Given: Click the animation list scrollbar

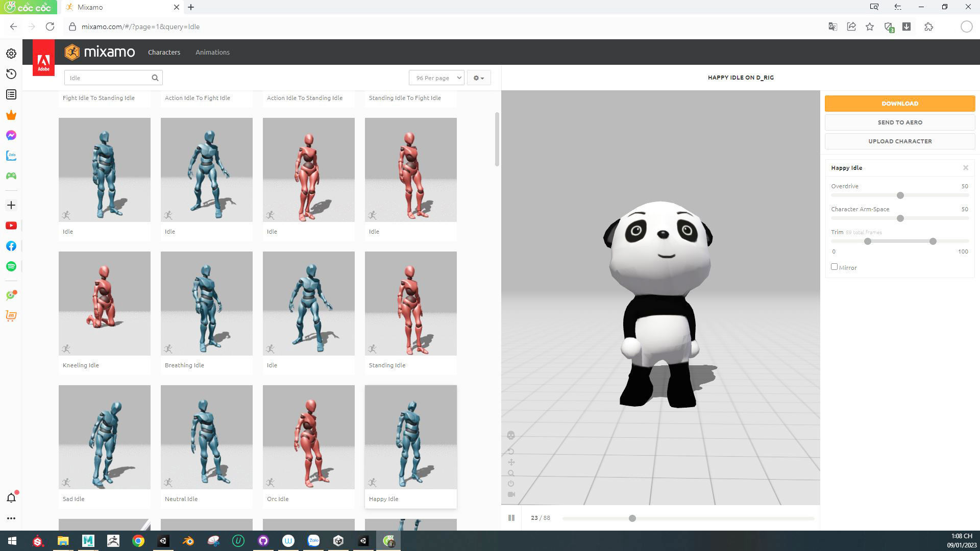Looking at the screenshot, I should pyautogui.click(x=497, y=139).
